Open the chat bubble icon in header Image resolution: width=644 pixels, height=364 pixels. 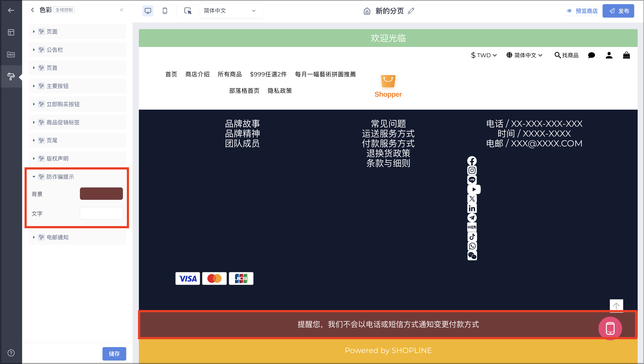pyautogui.click(x=591, y=55)
